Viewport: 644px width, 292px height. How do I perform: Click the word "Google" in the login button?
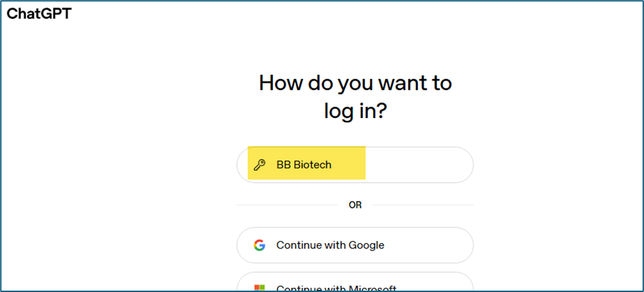pyautogui.click(x=366, y=245)
